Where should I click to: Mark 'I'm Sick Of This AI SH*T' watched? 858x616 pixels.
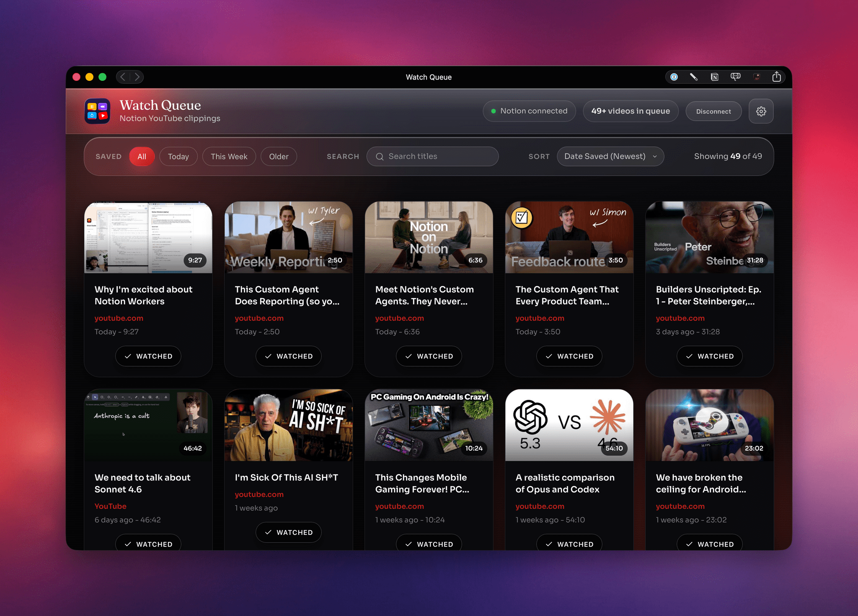click(x=289, y=533)
